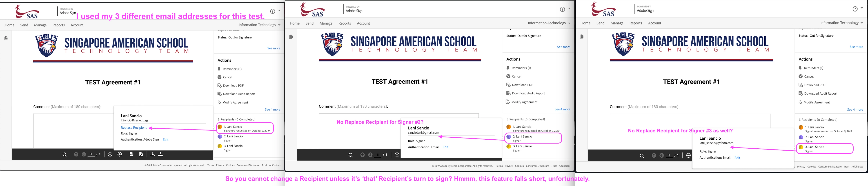This screenshot has height=186, width=868.
Task: Click 'Download PDF' action in middle window
Action: [522, 85]
